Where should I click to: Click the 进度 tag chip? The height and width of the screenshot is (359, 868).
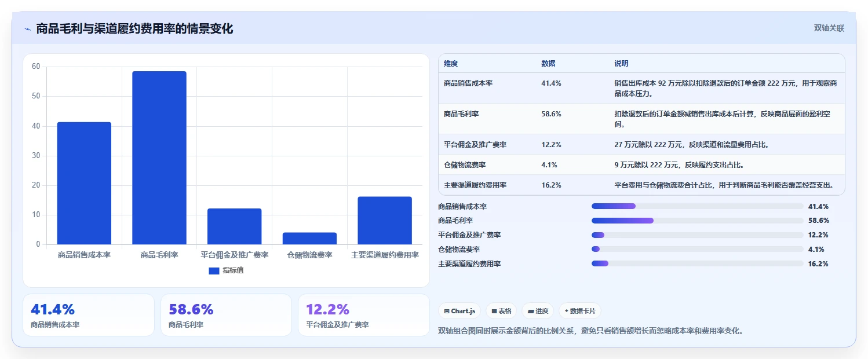pos(538,311)
